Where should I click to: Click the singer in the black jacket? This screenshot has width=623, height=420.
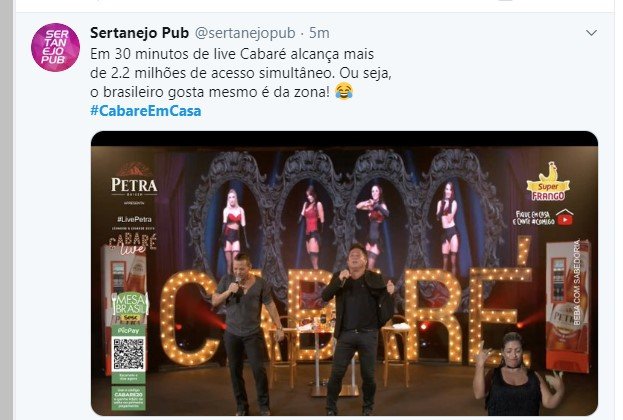pyautogui.click(x=356, y=330)
